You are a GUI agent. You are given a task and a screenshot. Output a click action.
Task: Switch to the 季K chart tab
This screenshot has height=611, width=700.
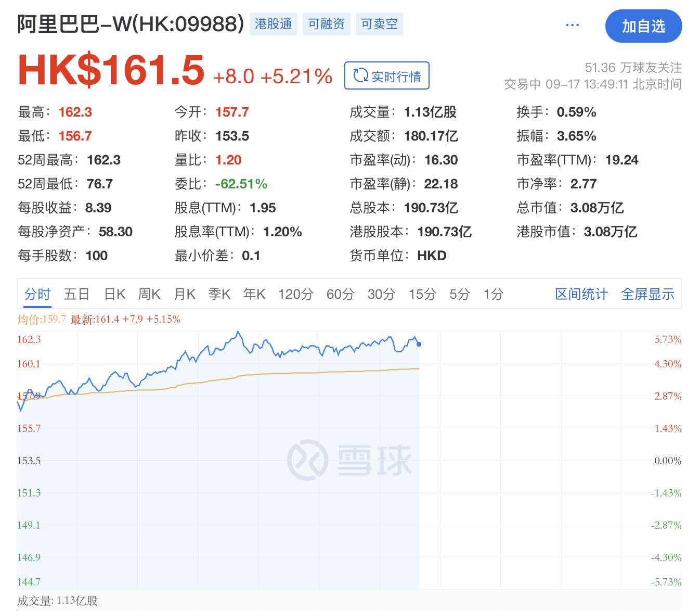click(219, 294)
